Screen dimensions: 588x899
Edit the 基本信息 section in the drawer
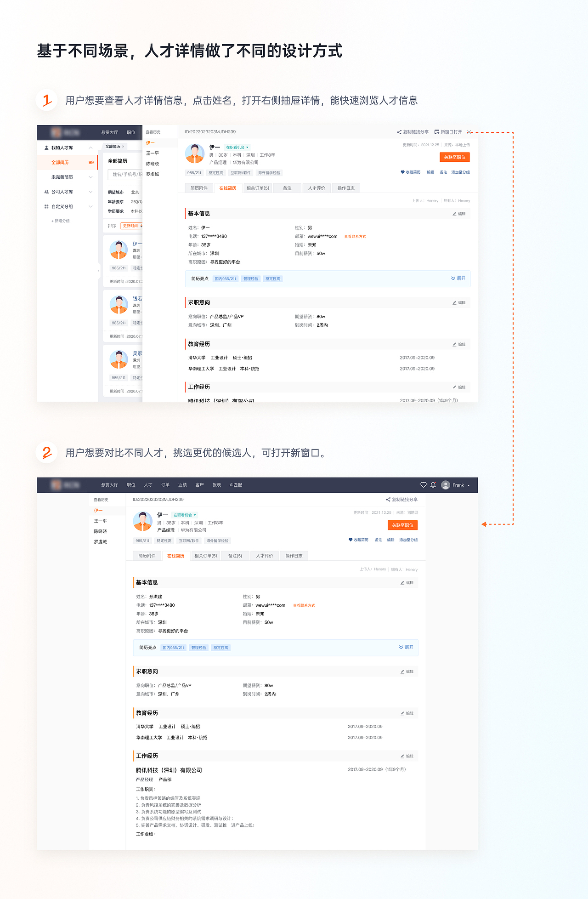(x=459, y=214)
